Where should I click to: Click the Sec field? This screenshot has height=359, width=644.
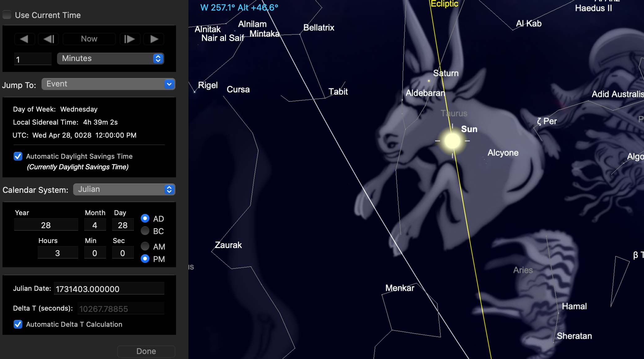(123, 253)
